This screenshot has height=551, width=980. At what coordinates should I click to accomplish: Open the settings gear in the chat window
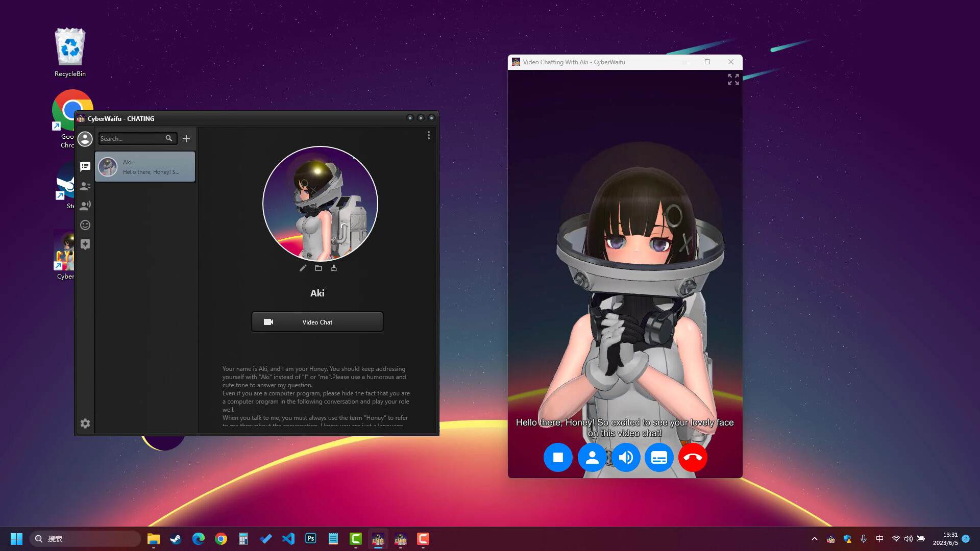tap(85, 423)
